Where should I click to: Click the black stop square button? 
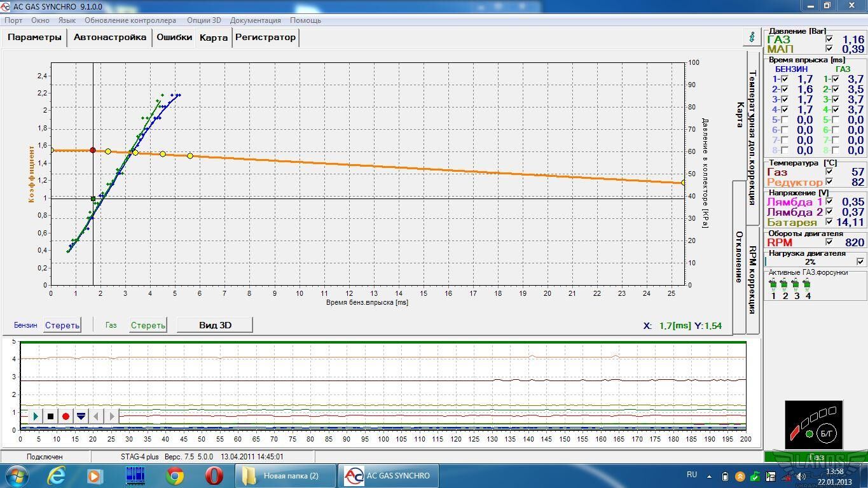click(50, 416)
